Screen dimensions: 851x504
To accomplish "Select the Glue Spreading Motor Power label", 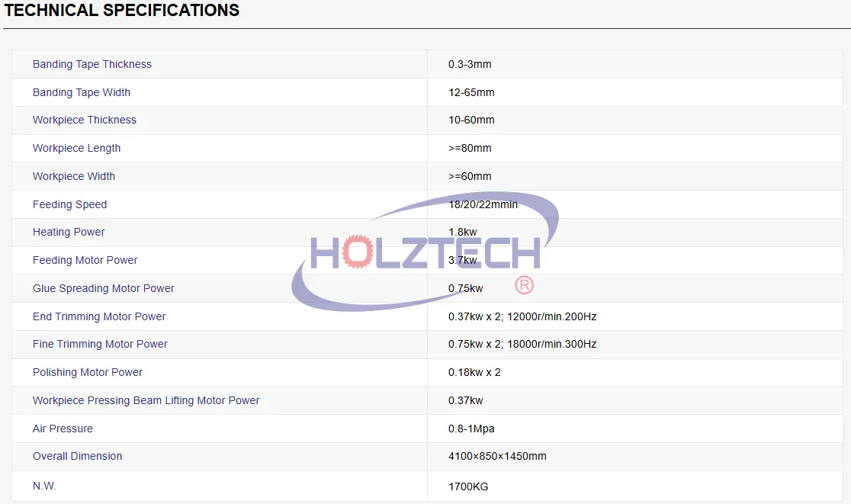I will pos(104,289).
